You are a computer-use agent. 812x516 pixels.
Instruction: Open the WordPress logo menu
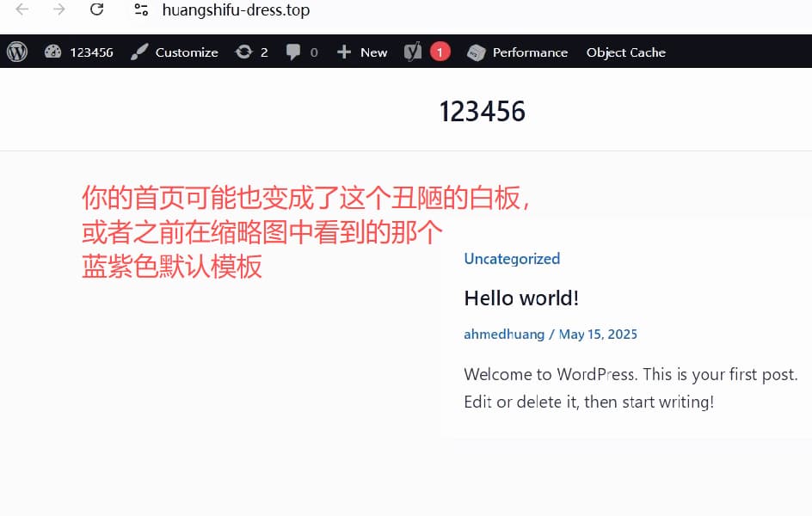click(17, 52)
